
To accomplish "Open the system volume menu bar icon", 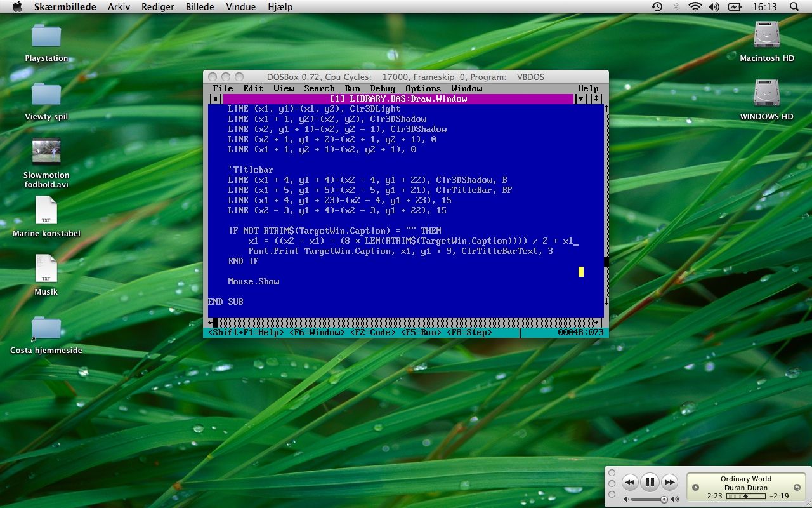I will click(x=715, y=7).
